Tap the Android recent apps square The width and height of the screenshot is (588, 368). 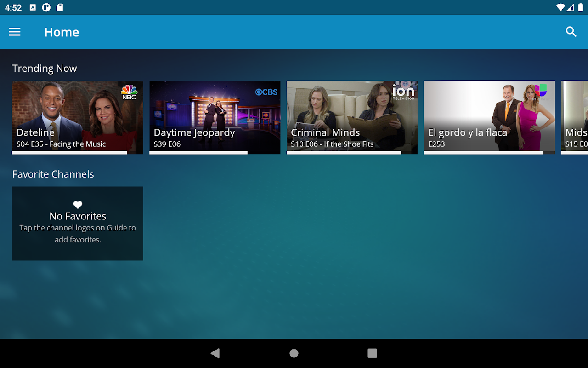tap(373, 353)
